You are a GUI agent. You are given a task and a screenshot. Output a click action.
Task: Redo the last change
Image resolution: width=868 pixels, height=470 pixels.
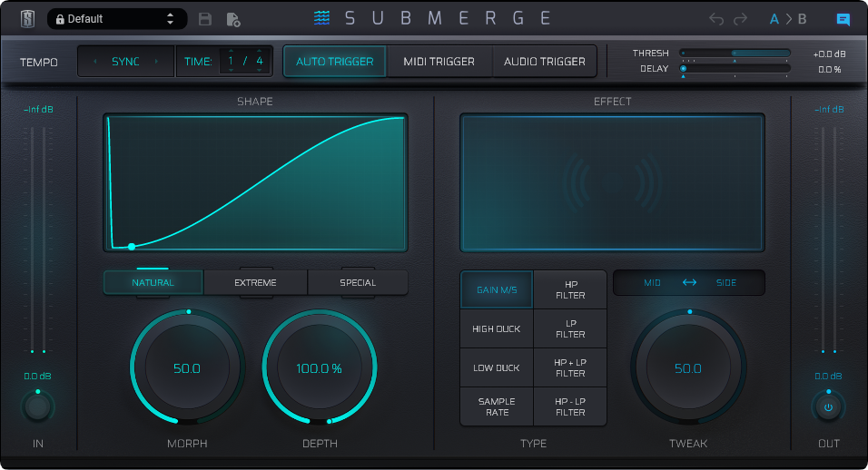740,19
